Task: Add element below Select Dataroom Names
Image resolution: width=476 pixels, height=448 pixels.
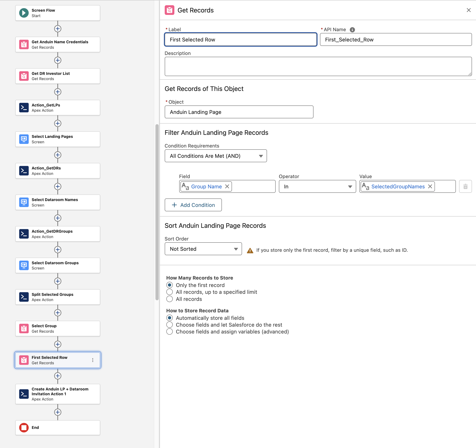Action: tap(58, 218)
